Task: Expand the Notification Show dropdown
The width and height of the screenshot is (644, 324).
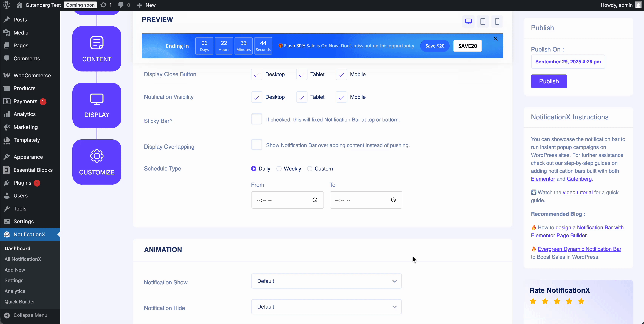Action: (326, 281)
